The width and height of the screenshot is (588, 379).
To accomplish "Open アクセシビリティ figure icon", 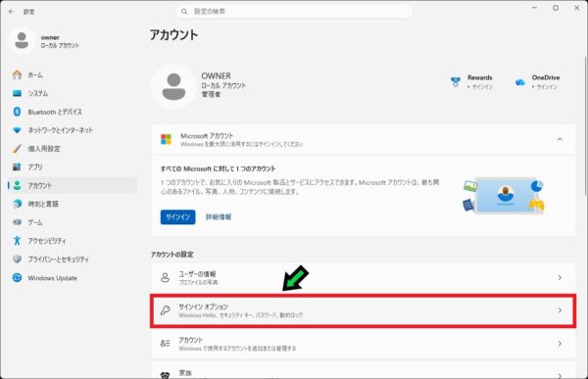I will tap(17, 241).
